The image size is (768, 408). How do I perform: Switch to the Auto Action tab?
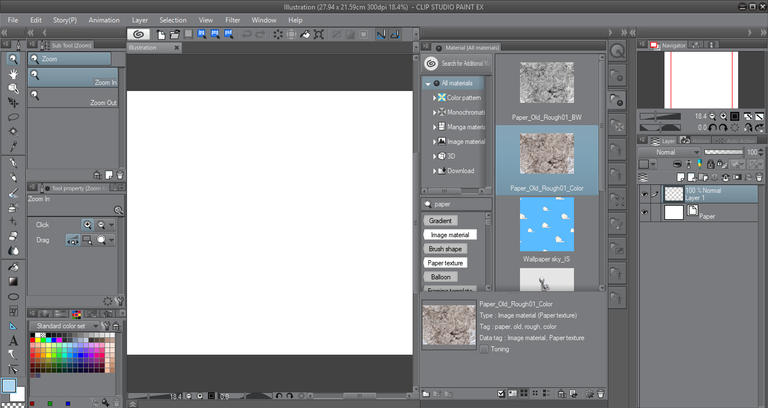pyautogui.click(x=735, y=141)
